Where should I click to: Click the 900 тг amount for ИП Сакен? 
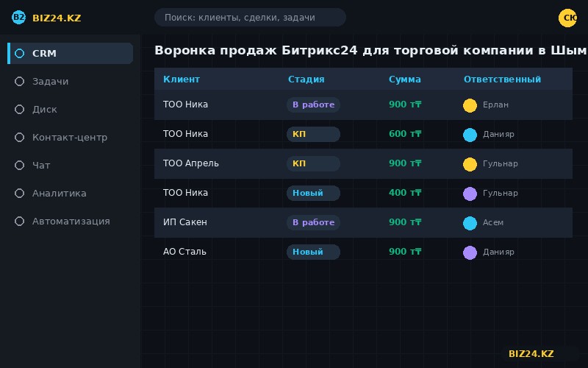(405, 222)
